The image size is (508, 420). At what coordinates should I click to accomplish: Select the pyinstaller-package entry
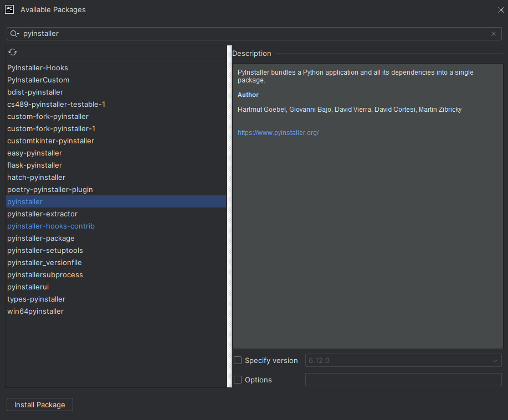click(x=116, y=238)
